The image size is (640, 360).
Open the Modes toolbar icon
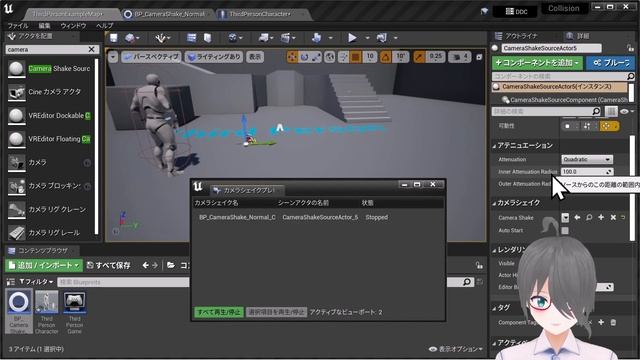[161, 38]
